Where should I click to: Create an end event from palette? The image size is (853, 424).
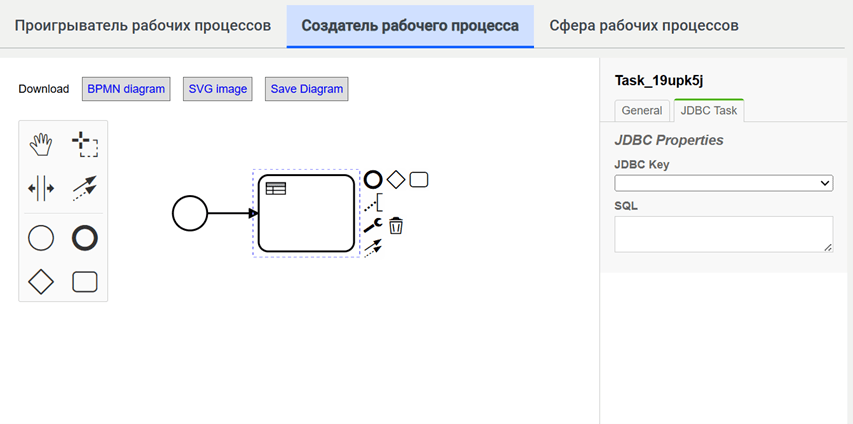point(85,238)
